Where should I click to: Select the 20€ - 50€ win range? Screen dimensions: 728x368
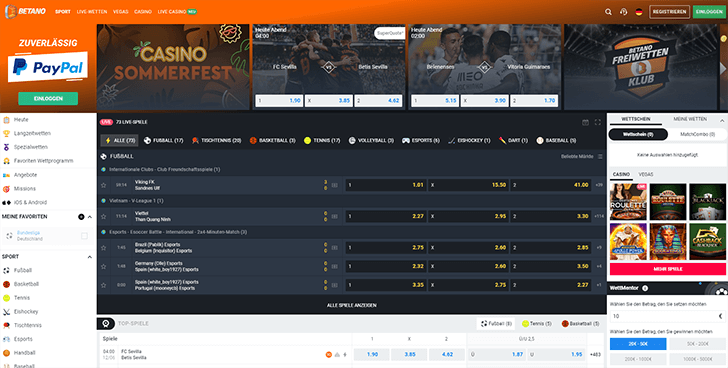(x=638, y=344)
